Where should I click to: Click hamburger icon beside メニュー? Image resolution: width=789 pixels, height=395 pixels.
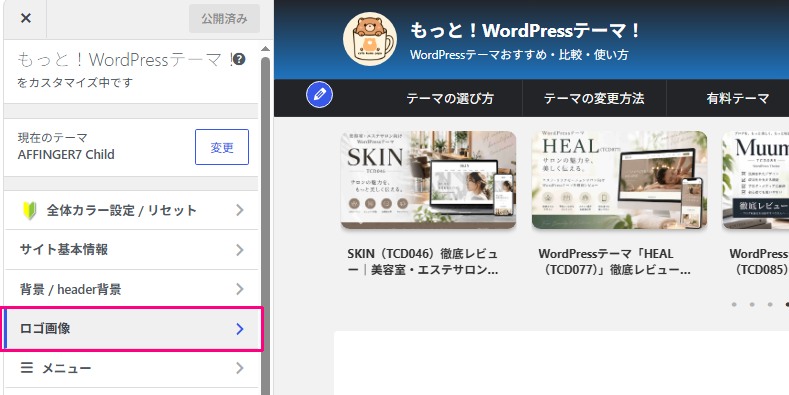click(x=27, y=368)
